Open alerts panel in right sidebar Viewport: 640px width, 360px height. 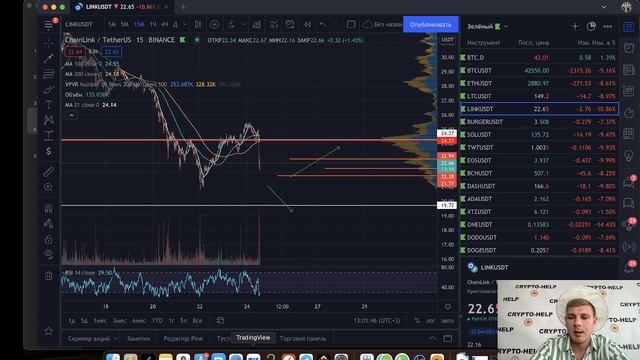pos(629,48)
